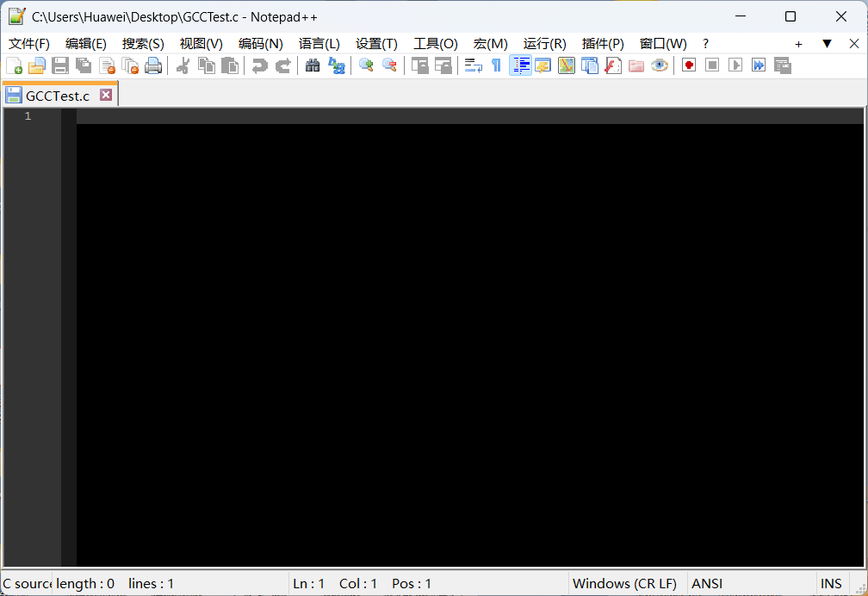This screenshot has width=868, height=596.
Task: Open the user-defined language icon
Action: [x=543, y=65]
